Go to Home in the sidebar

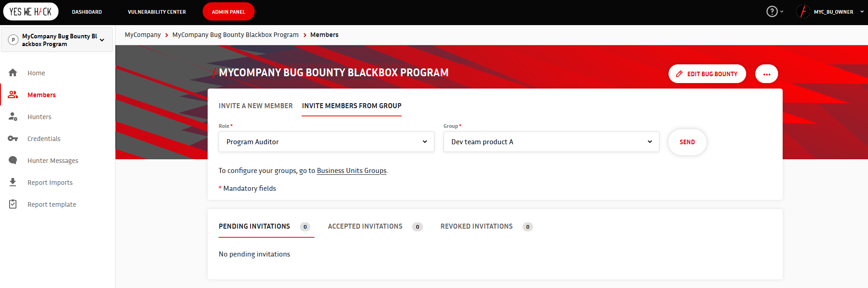coord(36,73)
